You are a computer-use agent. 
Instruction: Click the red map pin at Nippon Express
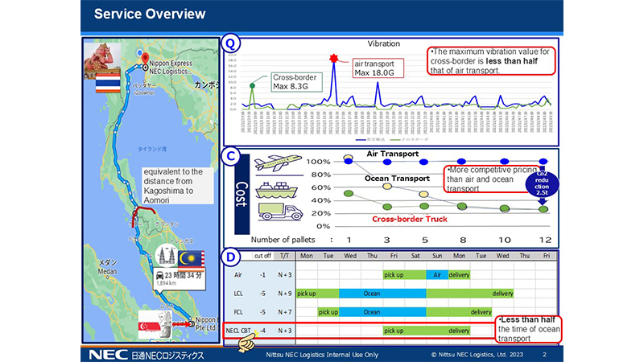pos(145,59)
